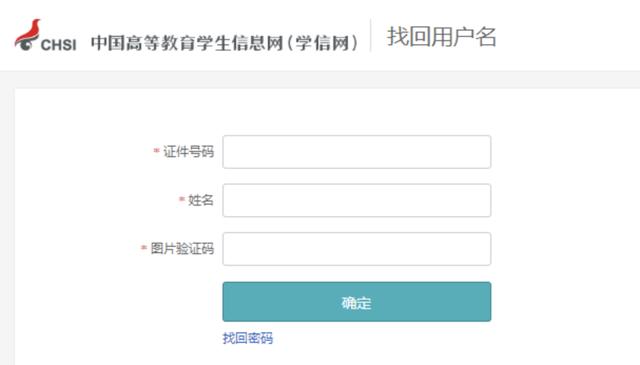Click the red asterisk beside 证件号码

pos(156,151)
